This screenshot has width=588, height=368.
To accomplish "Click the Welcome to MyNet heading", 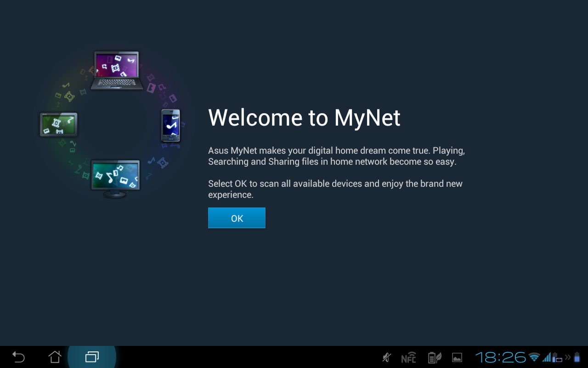I will [304, 118].
